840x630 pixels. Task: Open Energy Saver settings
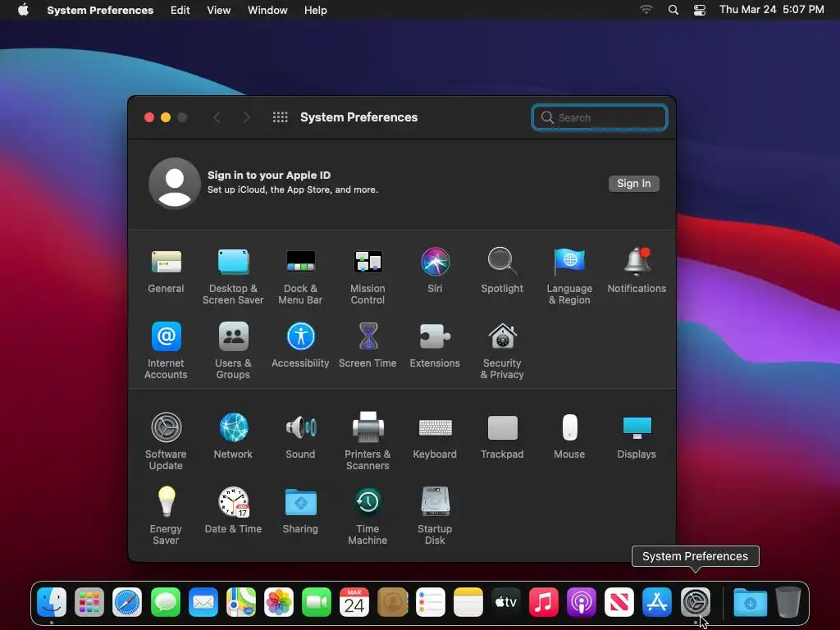click(166, 516)
